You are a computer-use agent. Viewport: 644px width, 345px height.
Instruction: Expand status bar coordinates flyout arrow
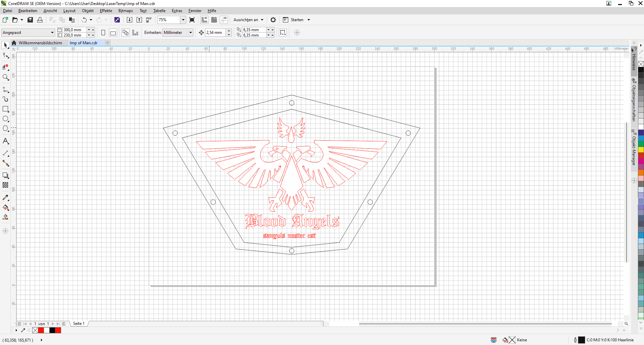[42, 340]
